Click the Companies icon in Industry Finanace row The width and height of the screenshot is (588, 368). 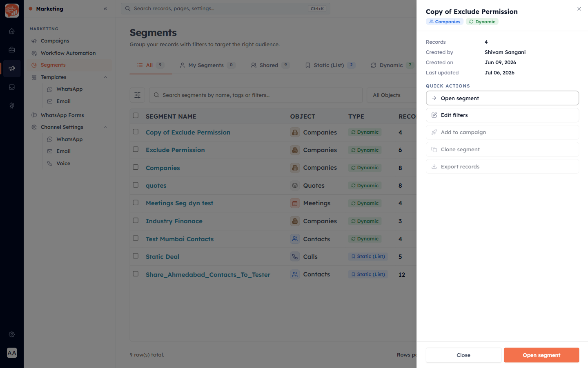[295, 221]
